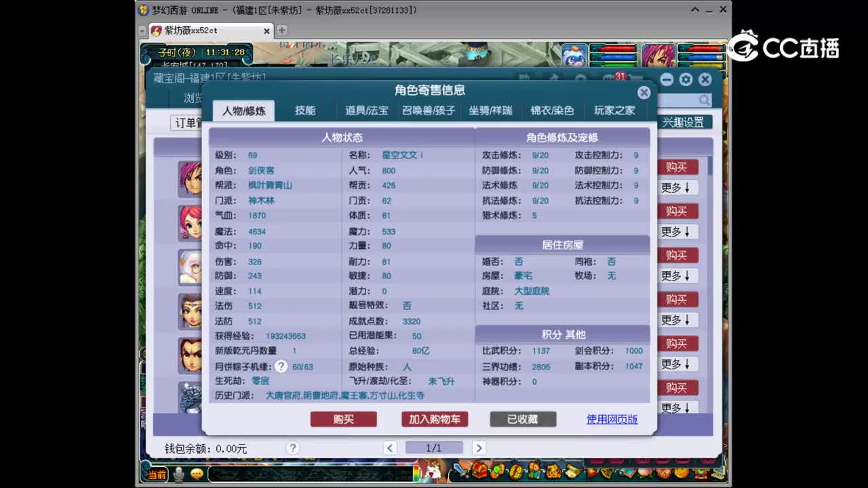
Task: Close the 角色寄售信息 dialog
Action: pos(644,92)
